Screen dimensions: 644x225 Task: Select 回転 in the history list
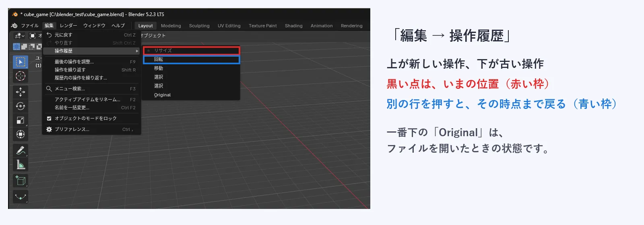click(x=192, y=59)
